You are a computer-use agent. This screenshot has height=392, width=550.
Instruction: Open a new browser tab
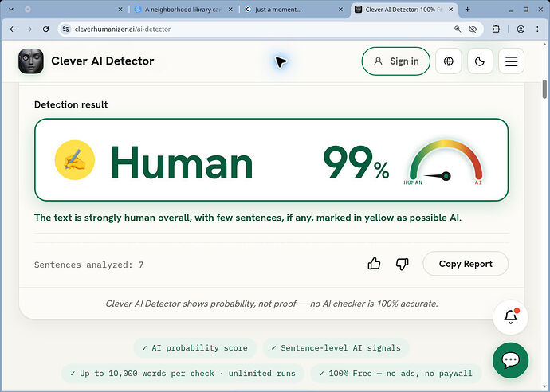468,10
